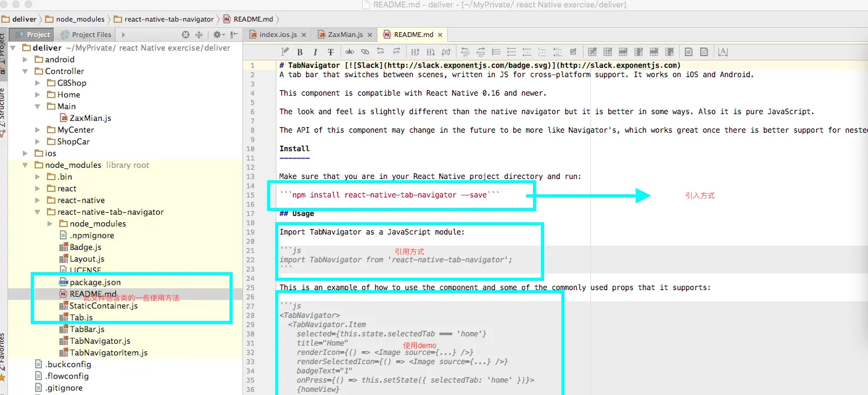Viewport: 868px width, 395px height.
Task: Collapse the react-native-tab-navigator folder
Action: (38, 212)
